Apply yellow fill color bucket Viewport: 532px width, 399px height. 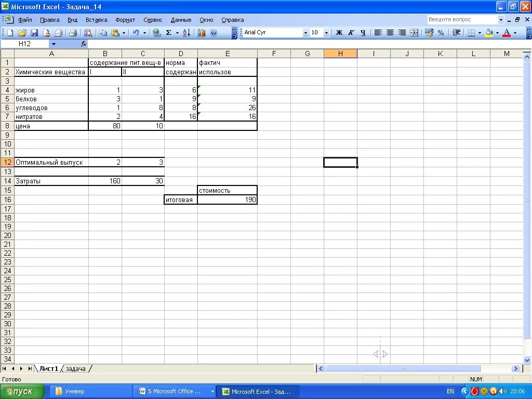(489, 33)
